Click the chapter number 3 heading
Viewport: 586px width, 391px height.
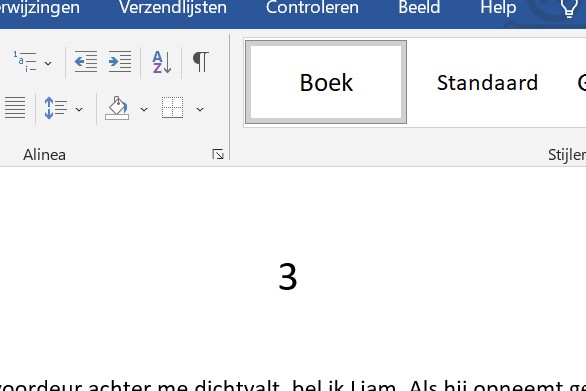point(288,277)
